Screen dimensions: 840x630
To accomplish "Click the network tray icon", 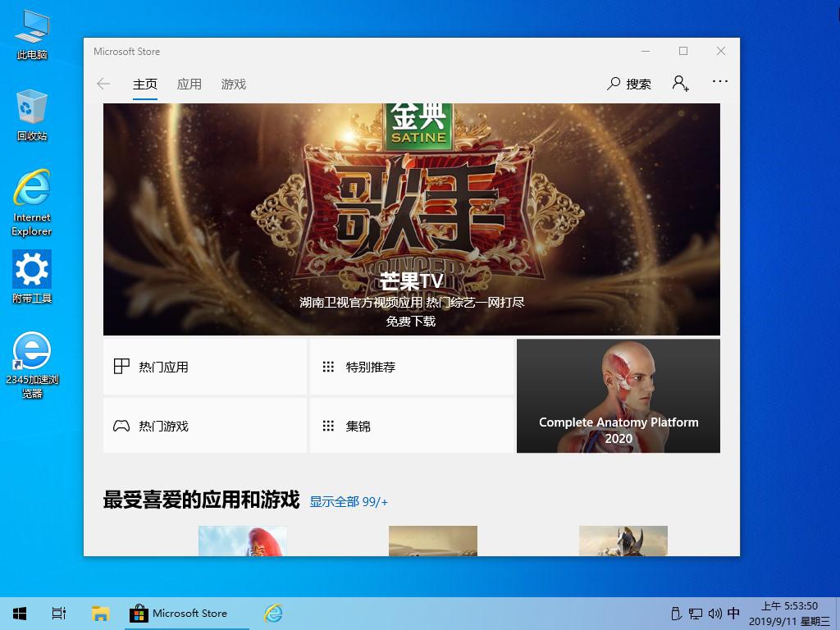I will click(696, 614).
